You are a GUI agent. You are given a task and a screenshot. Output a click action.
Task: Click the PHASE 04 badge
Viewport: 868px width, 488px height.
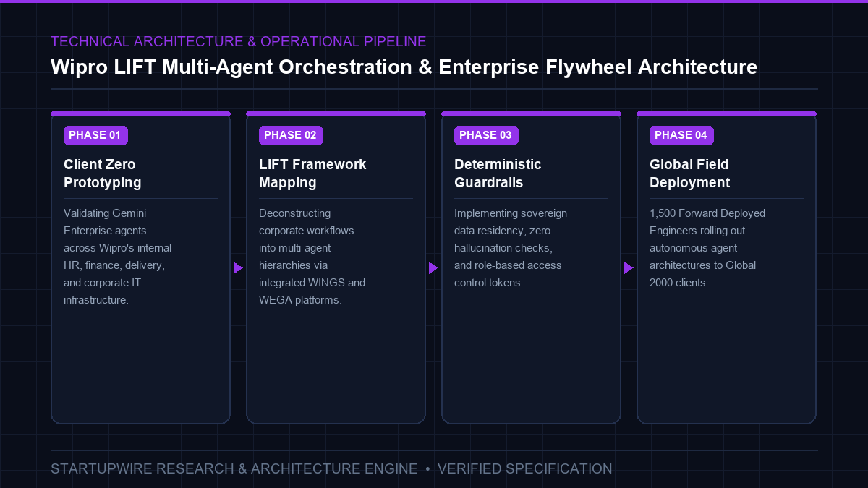point(681,135)
